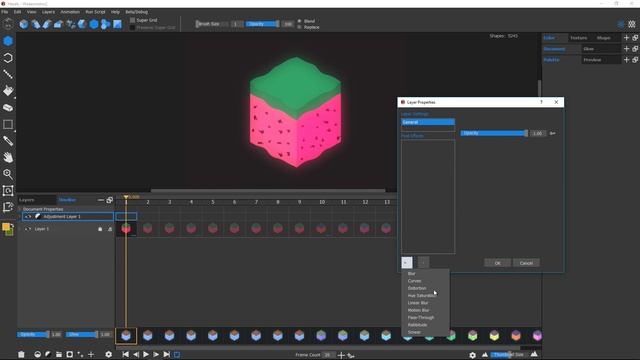Select the eraser tool
The image size is (640, 360).
(x=8, y=107)
